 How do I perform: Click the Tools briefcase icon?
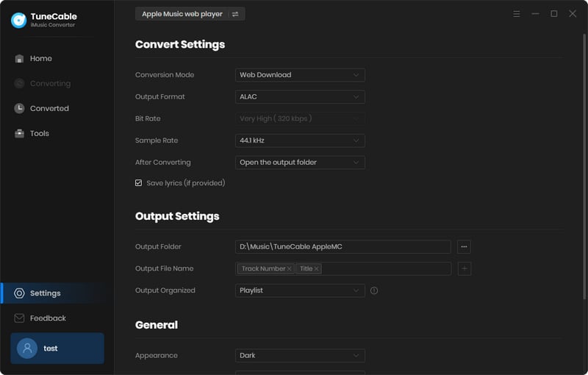point(19,134)
